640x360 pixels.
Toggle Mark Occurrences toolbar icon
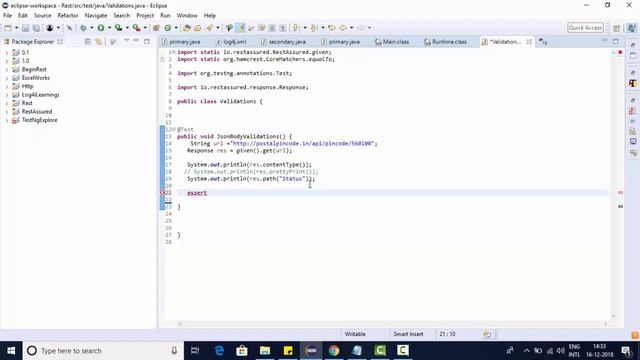(240, 28)
